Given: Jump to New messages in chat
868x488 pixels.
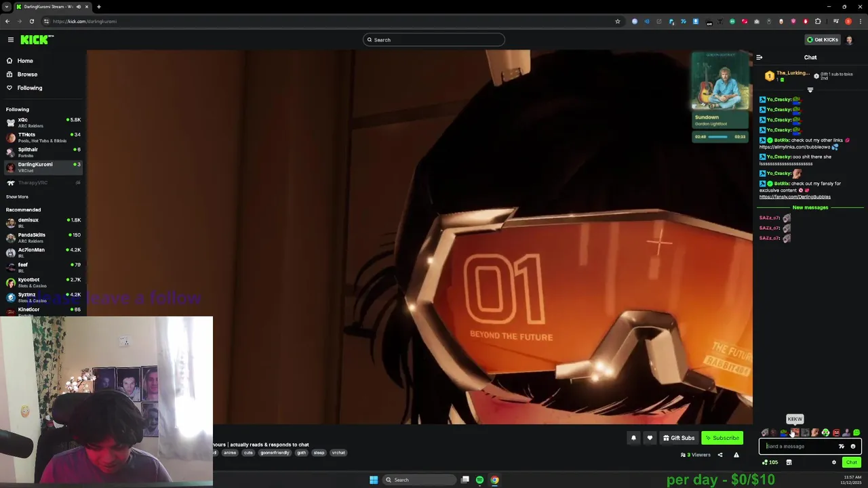Looking at the screenshot, I should point(810,207).
